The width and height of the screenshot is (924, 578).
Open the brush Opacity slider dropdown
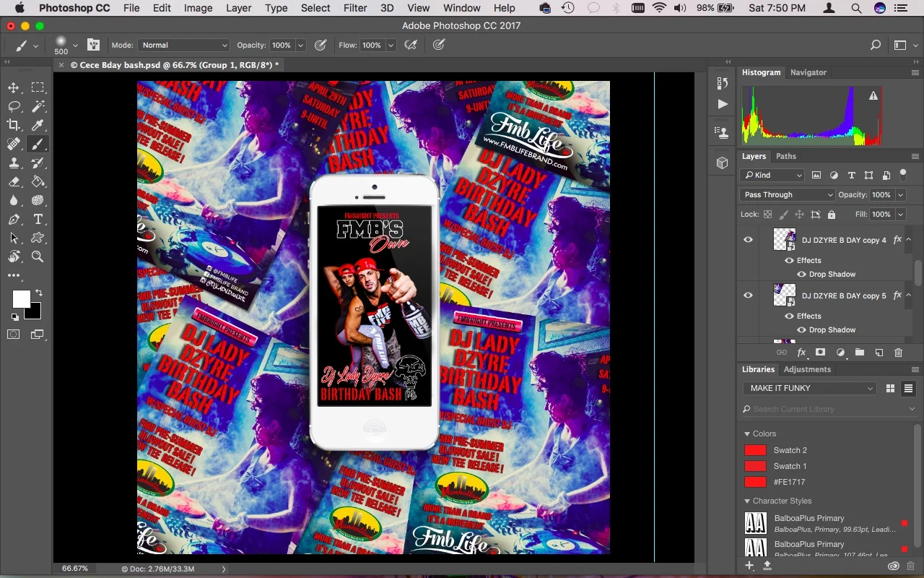tap(301, 45)
